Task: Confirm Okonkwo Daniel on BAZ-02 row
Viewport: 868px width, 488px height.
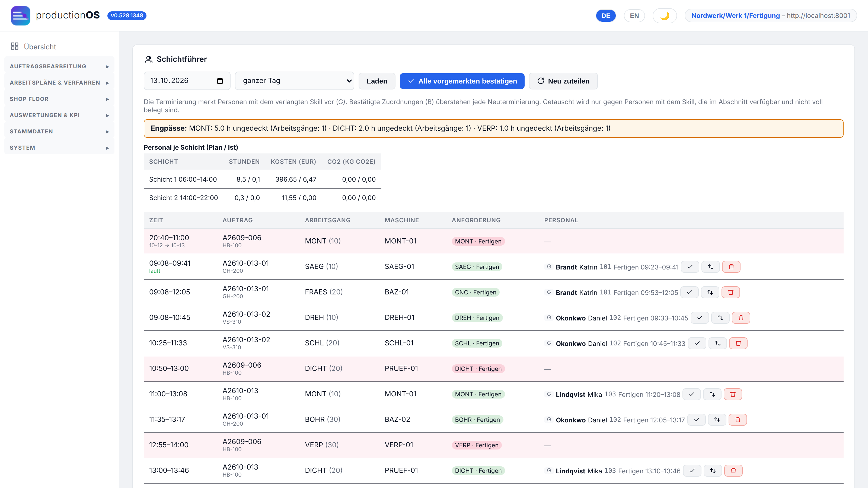Action: coord(696,420)
